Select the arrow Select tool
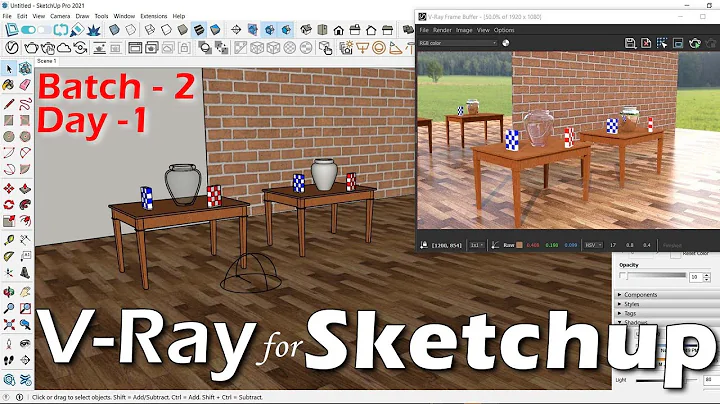The width and height of the screenshot is (720, 404). pyautogui.click(x=9, y=69)
